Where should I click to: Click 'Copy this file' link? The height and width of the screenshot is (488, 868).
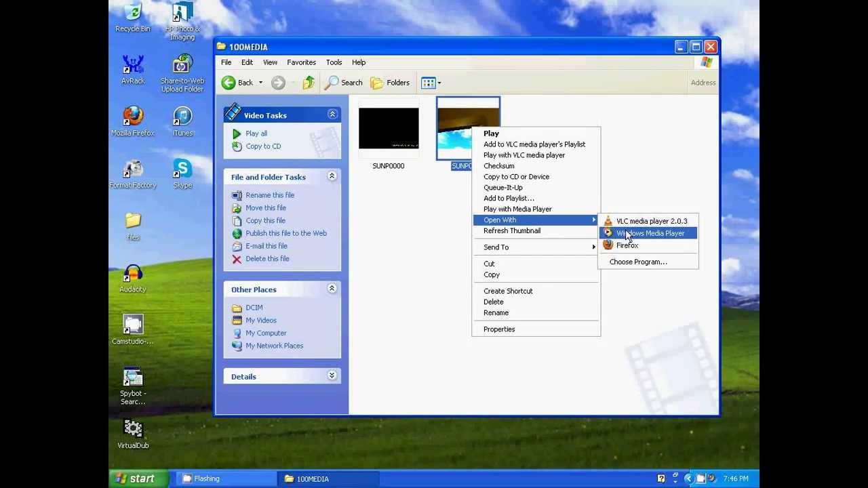pos(265,221)
